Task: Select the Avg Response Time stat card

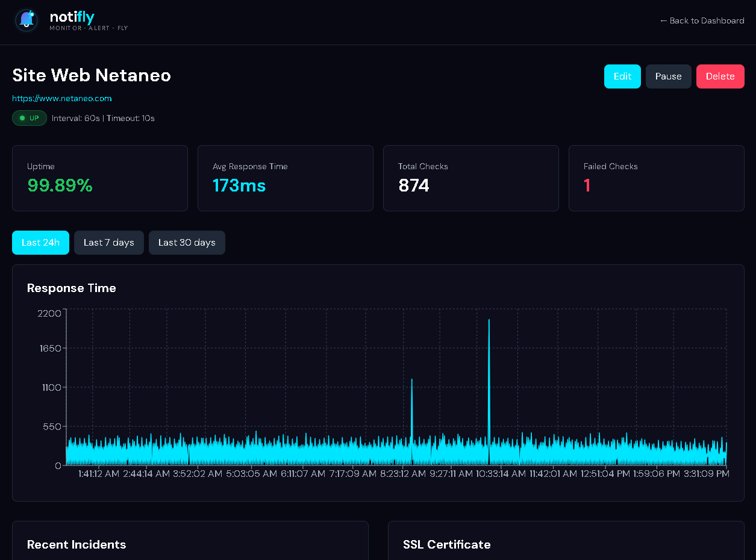Action: click(x=285, y=178)
